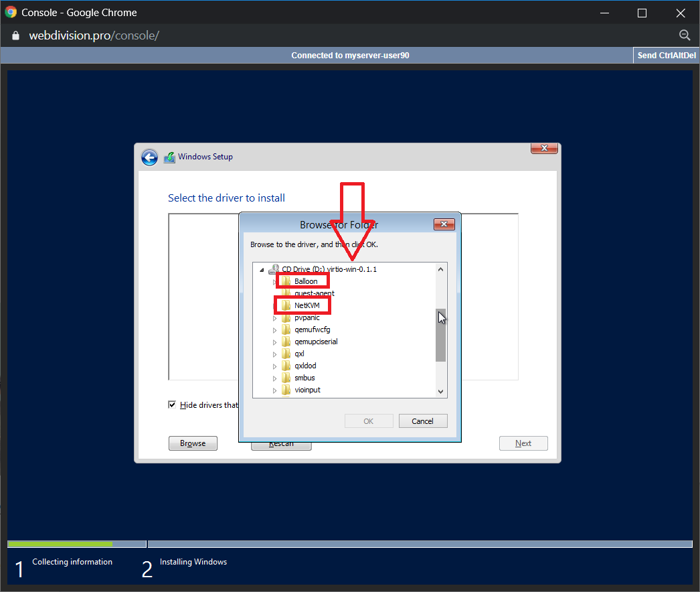The height and width of the screenshot is (592, 700).
Task: Click the Browse button
Action: pos(193,443)
